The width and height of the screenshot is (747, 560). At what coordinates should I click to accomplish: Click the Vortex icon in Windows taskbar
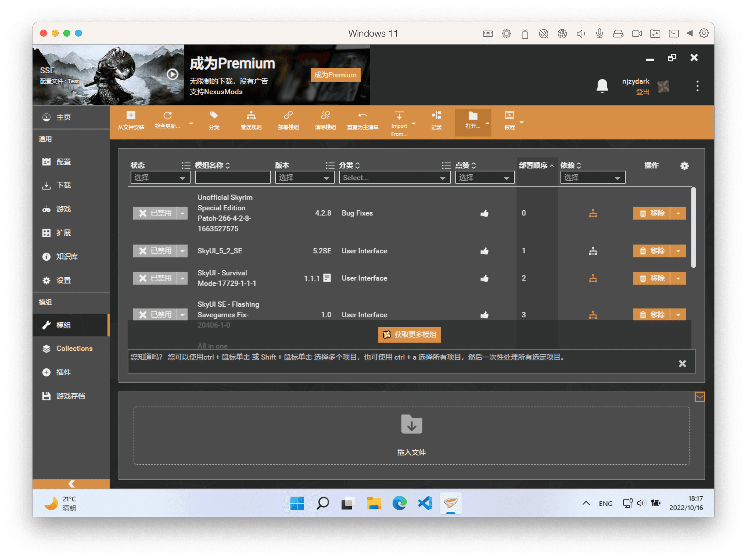pos(450,503)
